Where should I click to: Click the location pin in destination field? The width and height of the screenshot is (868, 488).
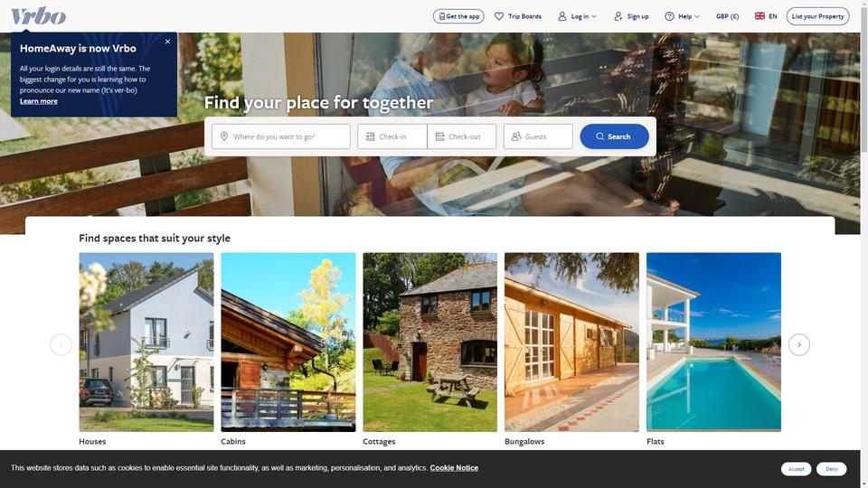click(224, 136)
